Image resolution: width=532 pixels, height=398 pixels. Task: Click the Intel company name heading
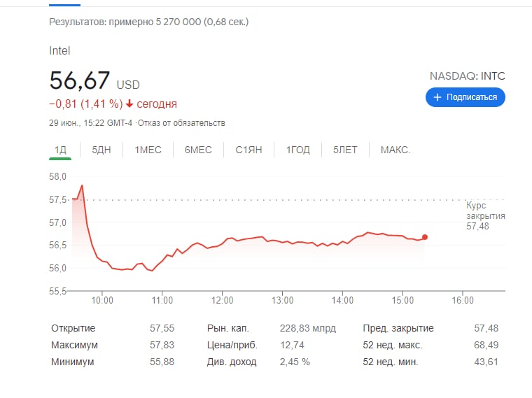point(59,51)
